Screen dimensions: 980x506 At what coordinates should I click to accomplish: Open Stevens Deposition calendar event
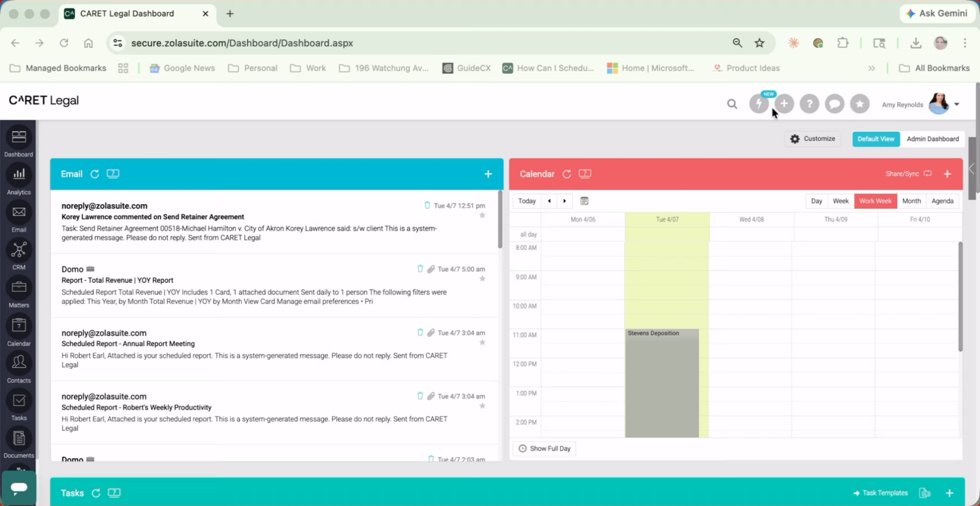661,383
